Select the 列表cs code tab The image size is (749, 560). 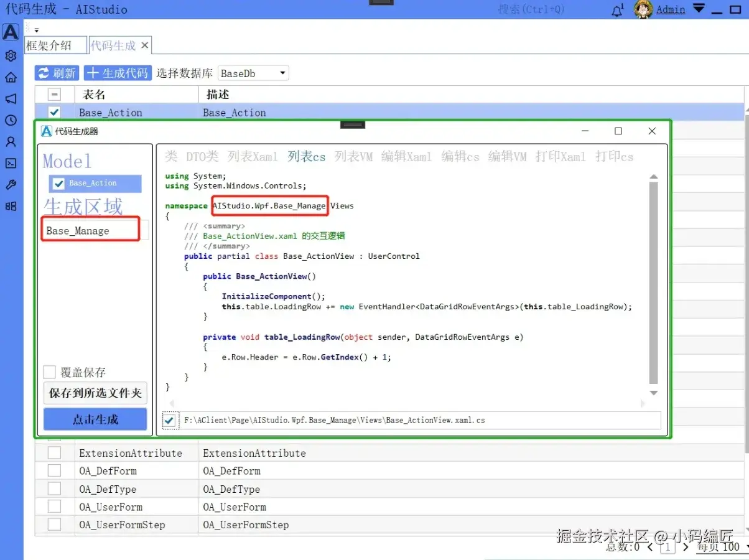pos(307,157)
